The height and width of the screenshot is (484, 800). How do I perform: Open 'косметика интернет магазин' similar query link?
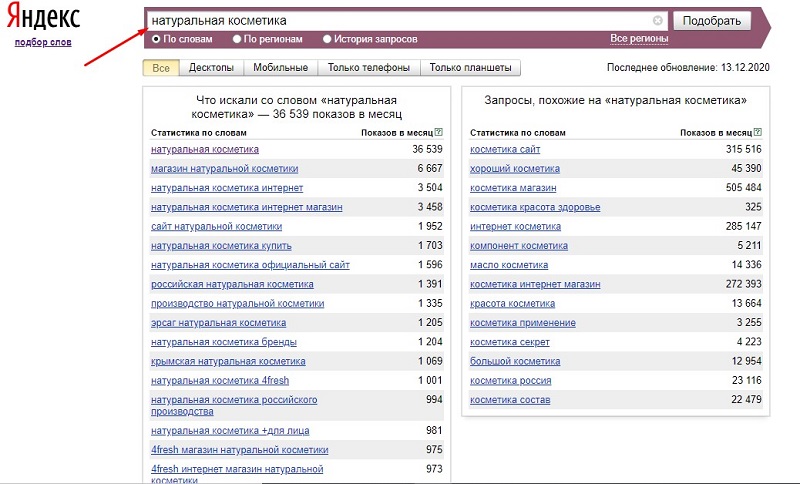tap(535, 285)
